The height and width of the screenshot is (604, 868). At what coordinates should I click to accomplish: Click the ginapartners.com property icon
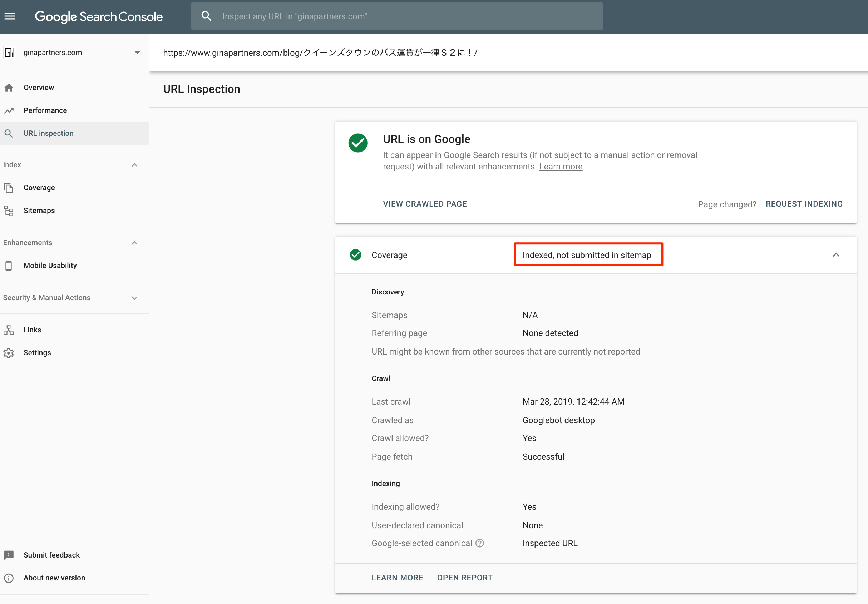pyautogui.click(x=10, y=53)
